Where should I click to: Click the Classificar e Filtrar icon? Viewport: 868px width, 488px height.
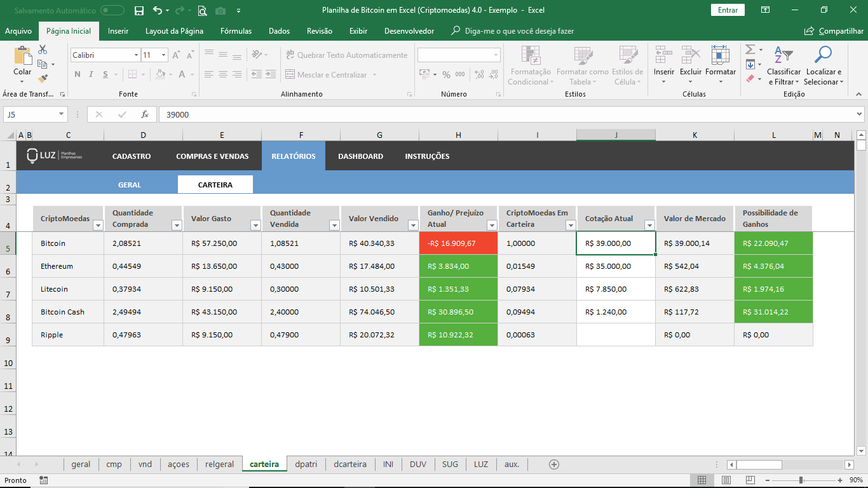pos(783,55)
